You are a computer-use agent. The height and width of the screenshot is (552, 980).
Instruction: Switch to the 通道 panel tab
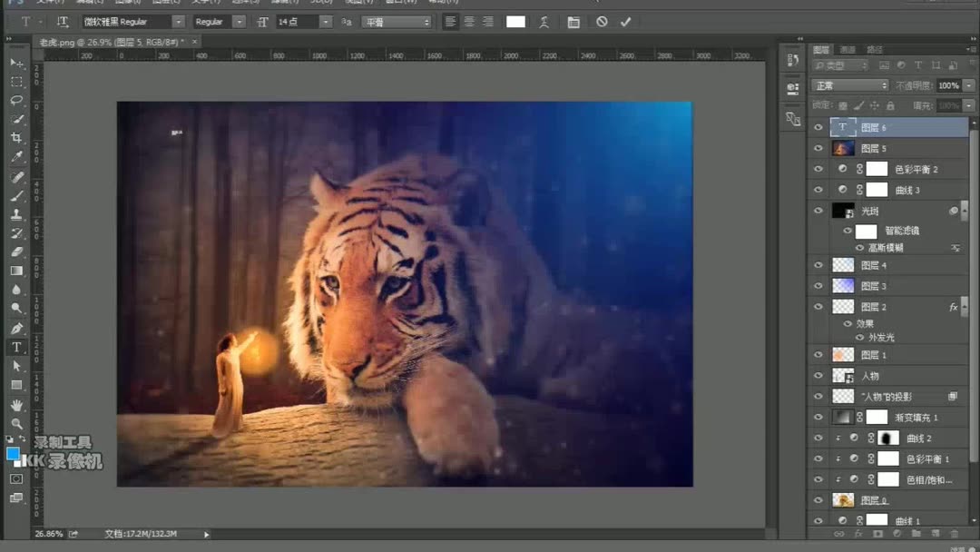pyautogui.click(x=848, y=50)
